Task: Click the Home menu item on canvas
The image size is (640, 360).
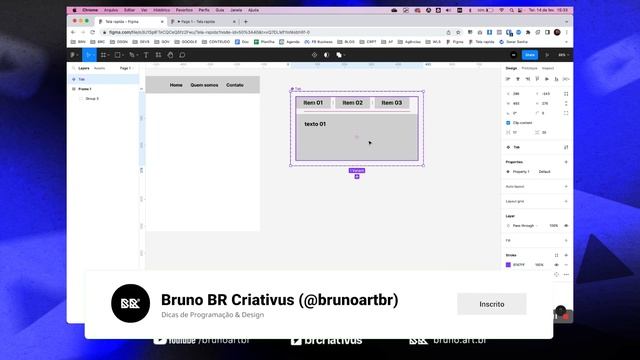Action: pos(176,85)
